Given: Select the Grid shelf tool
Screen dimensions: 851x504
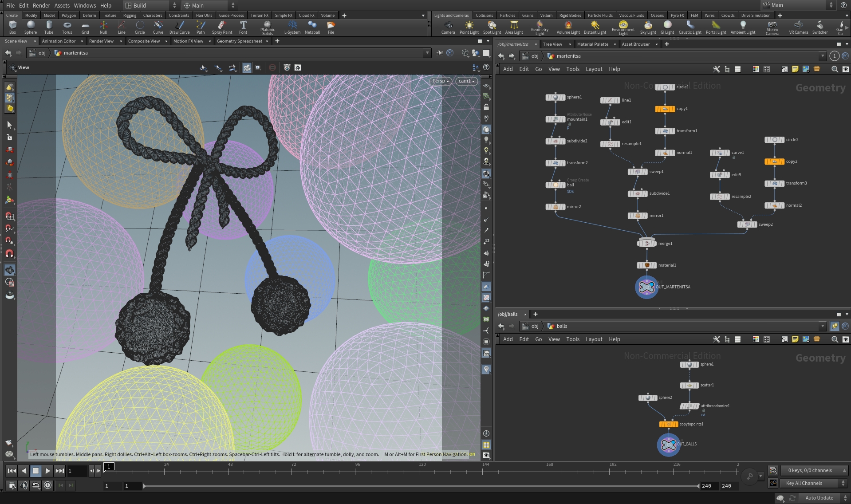Looking at the screenshot, I should tap(85, 28).
